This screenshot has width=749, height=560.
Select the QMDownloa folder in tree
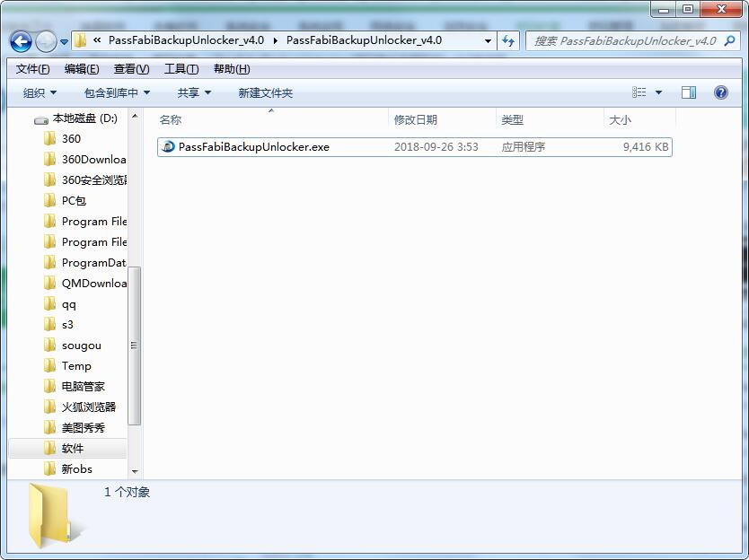(x=94, y=284)
